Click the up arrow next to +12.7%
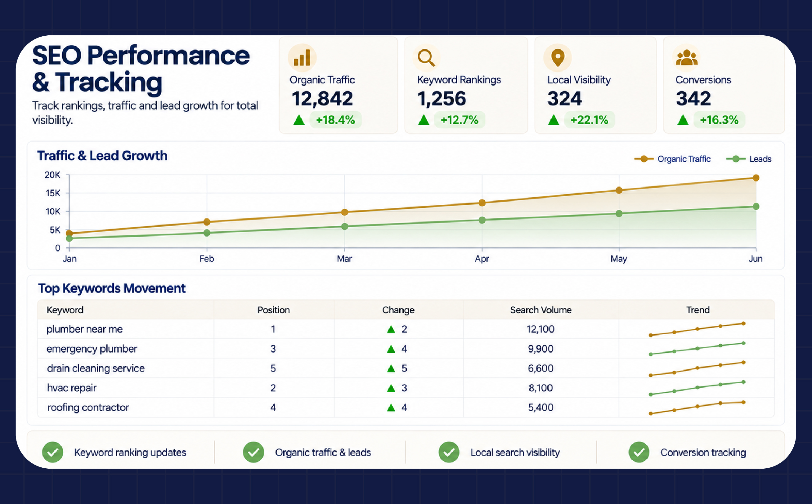Viewport: 812px width, 504px height. coord(424,120)
